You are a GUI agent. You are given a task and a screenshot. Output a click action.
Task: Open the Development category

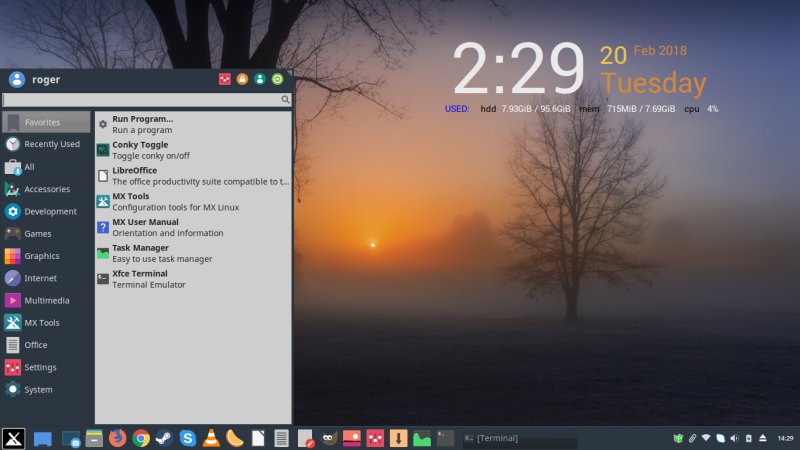tap(46, 211)
